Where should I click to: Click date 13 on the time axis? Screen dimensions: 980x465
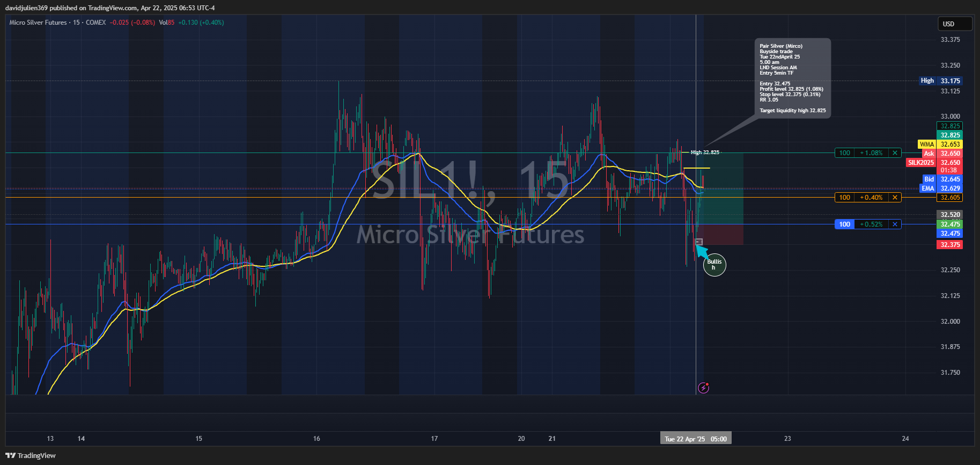[50, 439]
